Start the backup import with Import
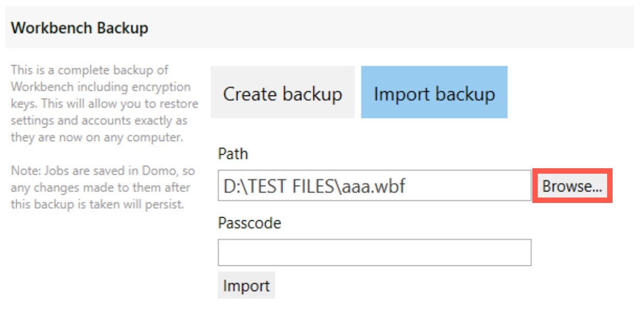Image resolution: width=644 pixels, height=318 pixels. 246,285
